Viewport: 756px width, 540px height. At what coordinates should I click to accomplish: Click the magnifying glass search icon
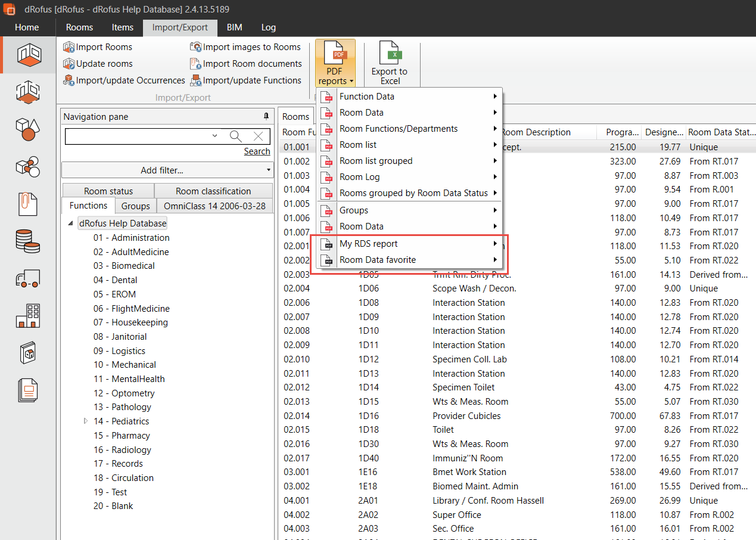[236, 136]
